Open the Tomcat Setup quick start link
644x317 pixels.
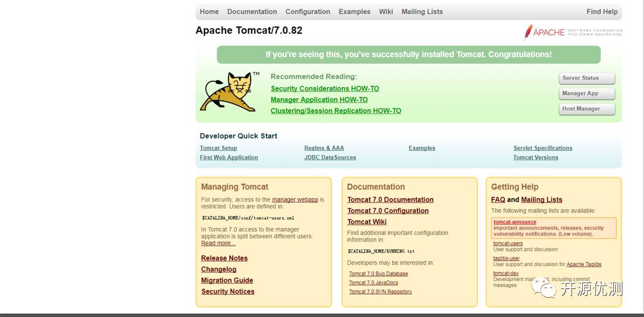pyautogui.click(x=218, y=148)
